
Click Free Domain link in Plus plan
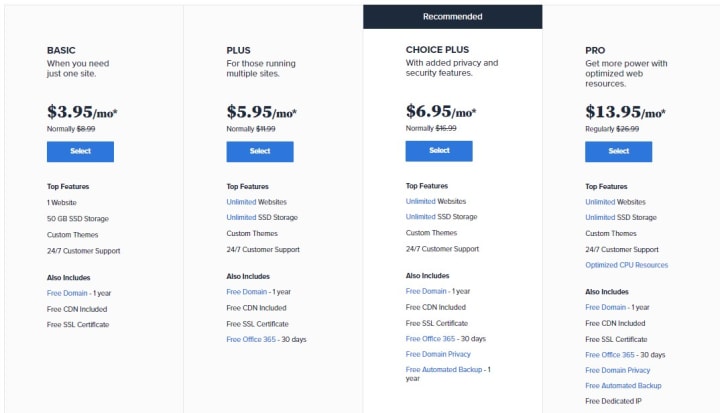click(x=247, y=292)
